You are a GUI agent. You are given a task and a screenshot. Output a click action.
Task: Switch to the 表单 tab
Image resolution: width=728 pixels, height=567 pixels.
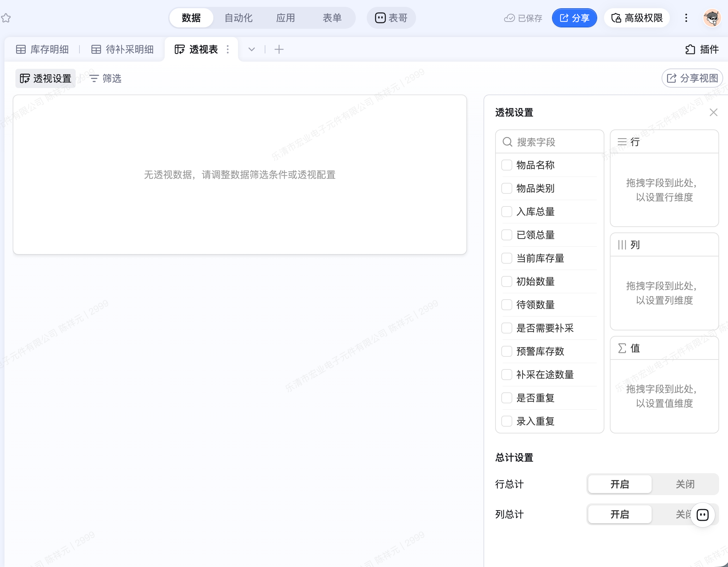[x=332, y=18]
